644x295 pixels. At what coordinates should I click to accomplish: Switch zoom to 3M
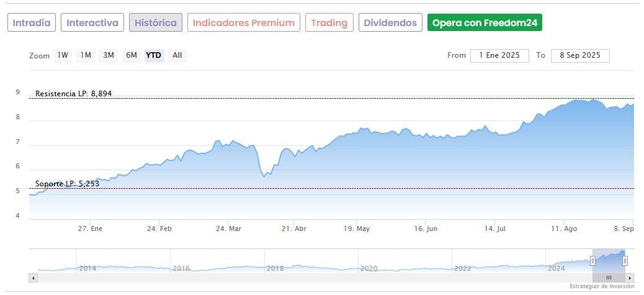click(x=109, y=55)
